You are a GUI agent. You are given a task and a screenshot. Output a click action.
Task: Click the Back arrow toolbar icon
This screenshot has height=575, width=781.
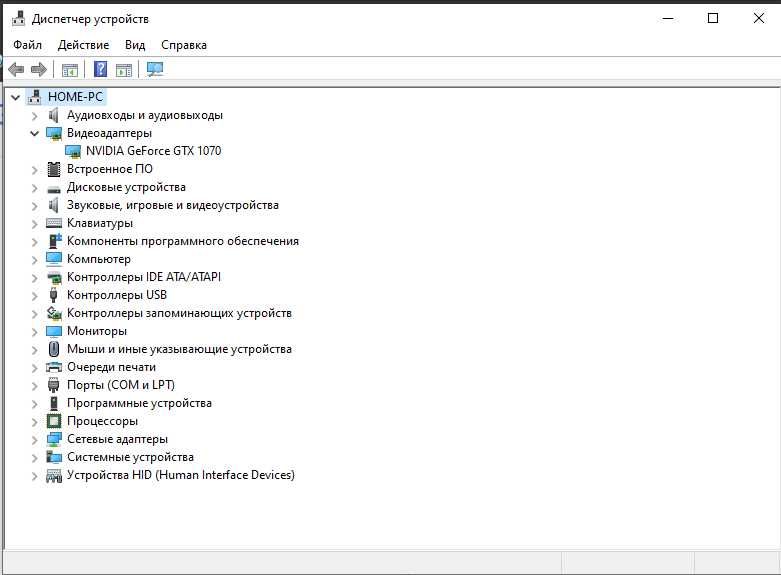click(16, 69)
